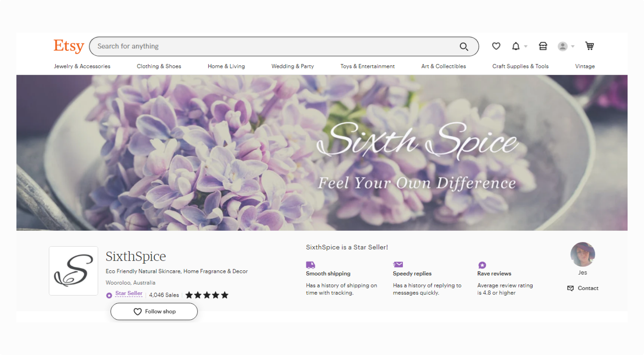Click the Contact envelope icon
The image size is (644, 355).
(570, 288)
